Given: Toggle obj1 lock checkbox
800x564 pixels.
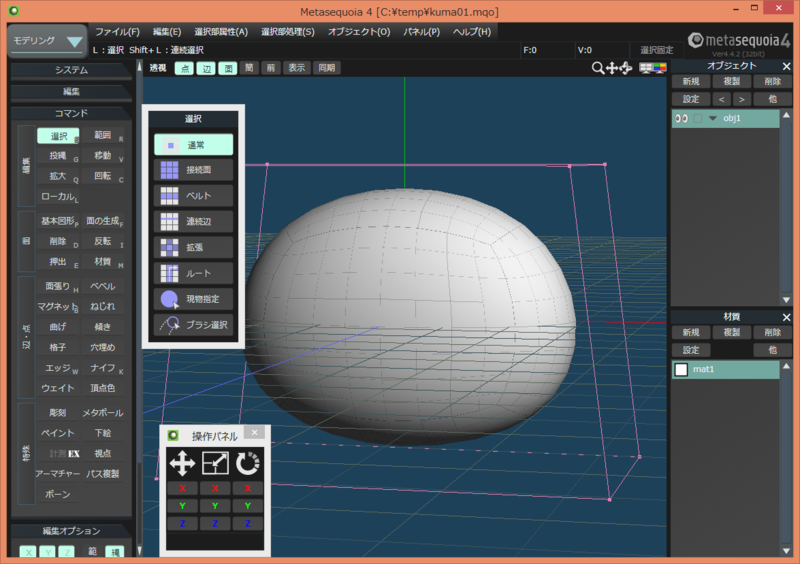Looking at the screenshot, I should click(698, 118).
